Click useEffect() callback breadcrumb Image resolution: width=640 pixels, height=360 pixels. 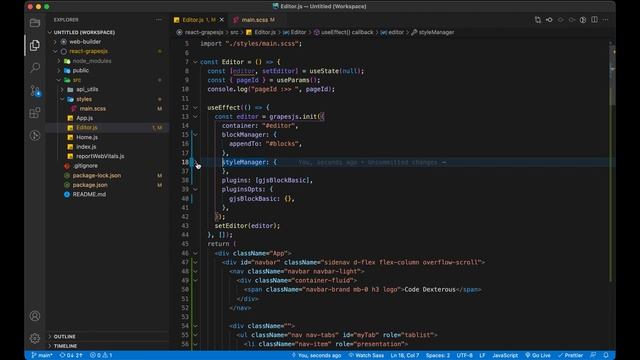(x=343, y=32)
